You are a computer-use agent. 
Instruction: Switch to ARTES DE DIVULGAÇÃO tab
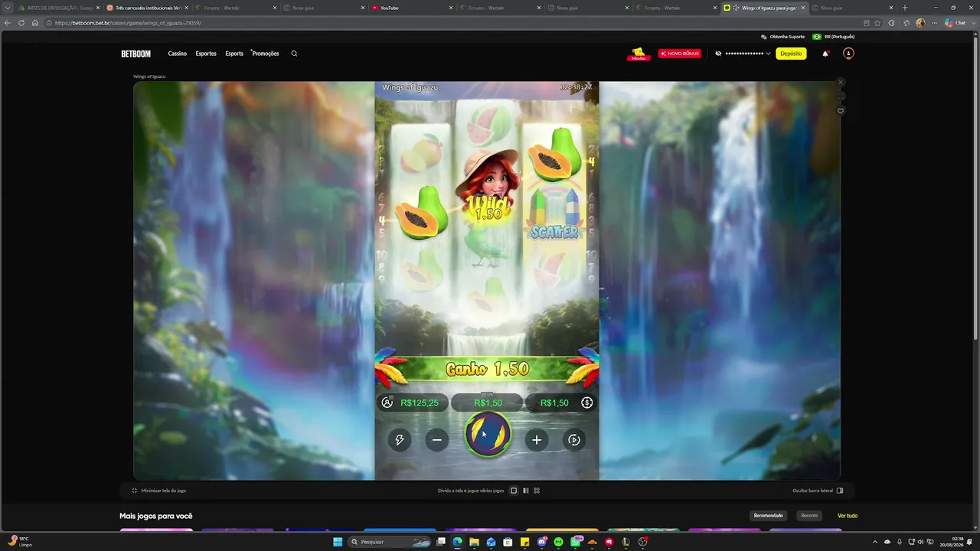click(x=59, y=8)
